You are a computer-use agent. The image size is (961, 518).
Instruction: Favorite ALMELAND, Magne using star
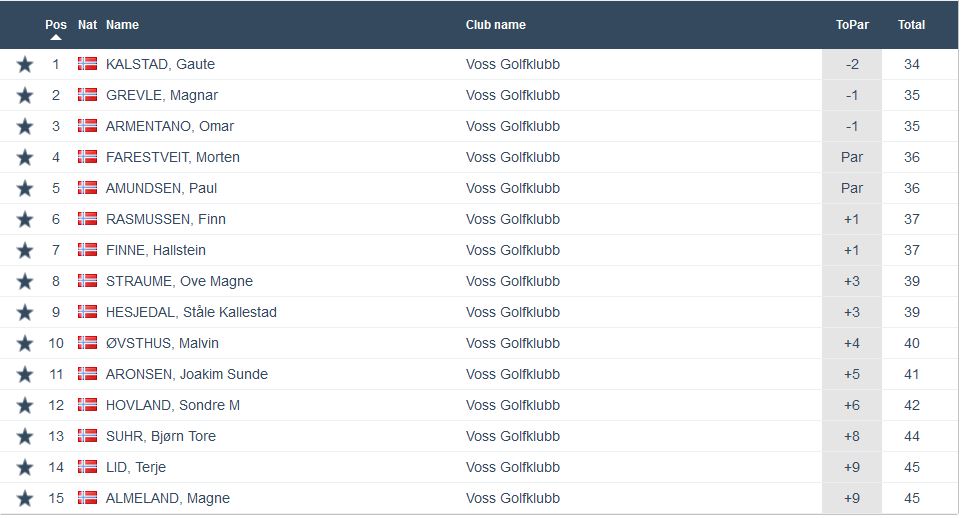pyautogui.click(x=25, y=499)
